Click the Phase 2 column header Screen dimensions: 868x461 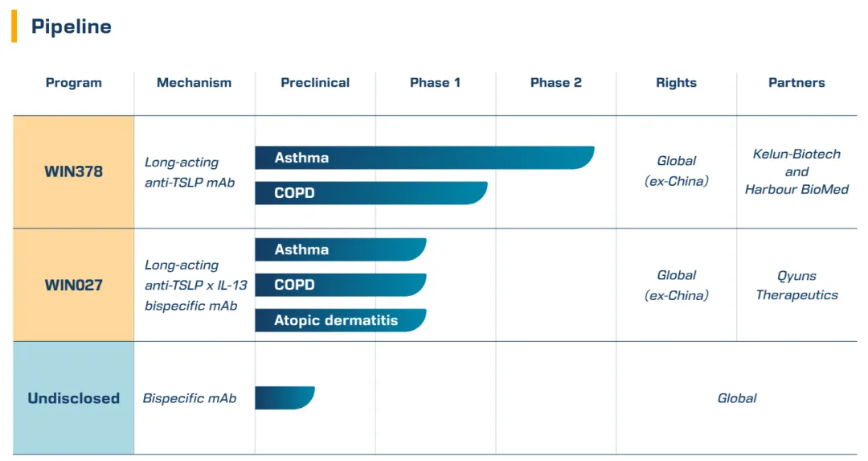555,83
